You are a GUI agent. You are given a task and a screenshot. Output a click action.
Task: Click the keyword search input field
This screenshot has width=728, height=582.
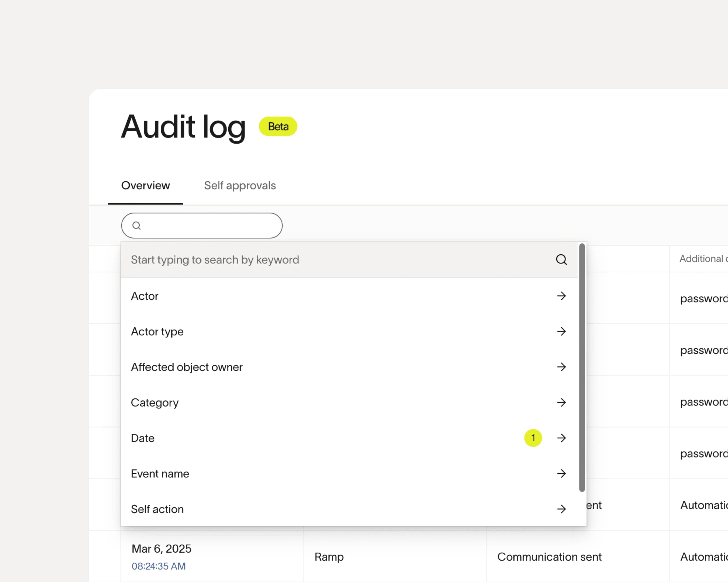tap(304, 260)
